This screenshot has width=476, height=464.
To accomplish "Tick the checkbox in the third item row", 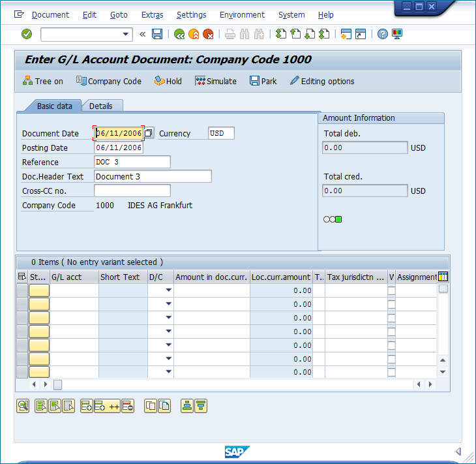I will (391, 318).
